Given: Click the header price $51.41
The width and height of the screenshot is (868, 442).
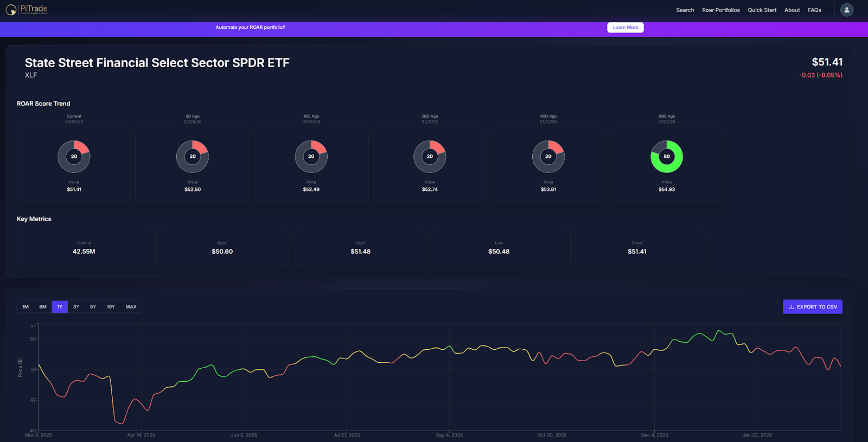Looking at the screenshot, I should [827, 62].
